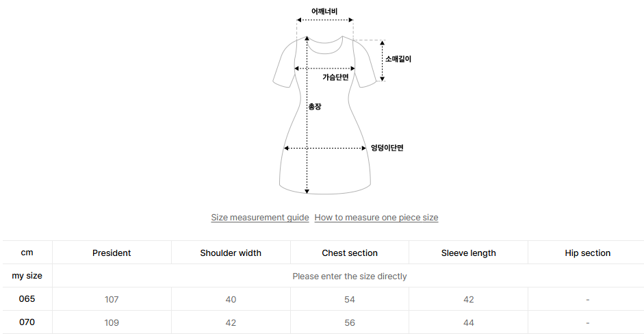The height and width of the screenshot is (334, 644).
Task: Click the 109 value in the 070 row
Action: coord(112,323)
